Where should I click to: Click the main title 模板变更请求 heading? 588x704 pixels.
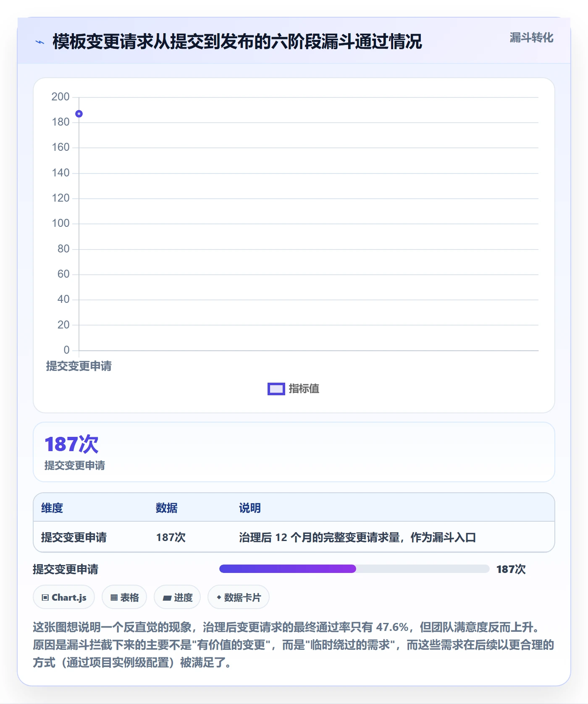point(237,42)
